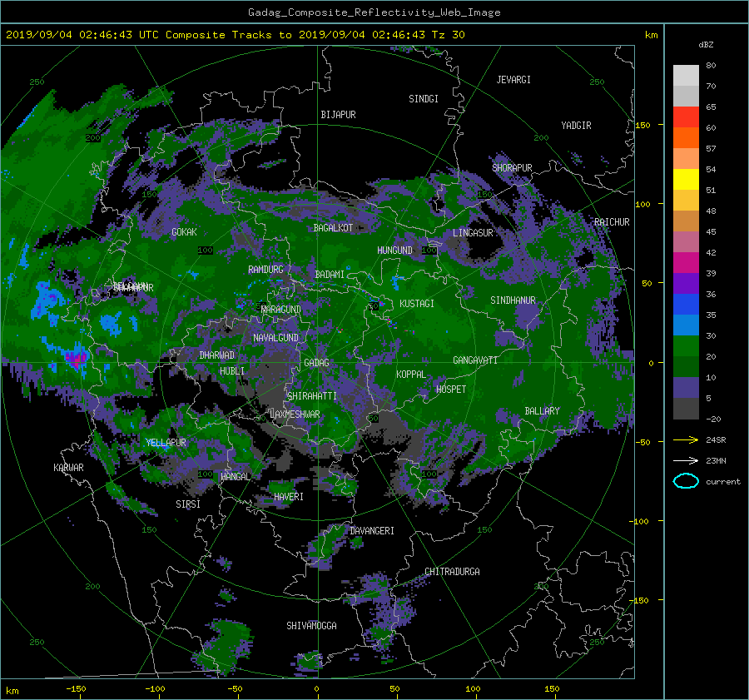The height and width of the screenshot is (700, 749).
Task: Click the LINGASUR city label
Action: [473, 233]
